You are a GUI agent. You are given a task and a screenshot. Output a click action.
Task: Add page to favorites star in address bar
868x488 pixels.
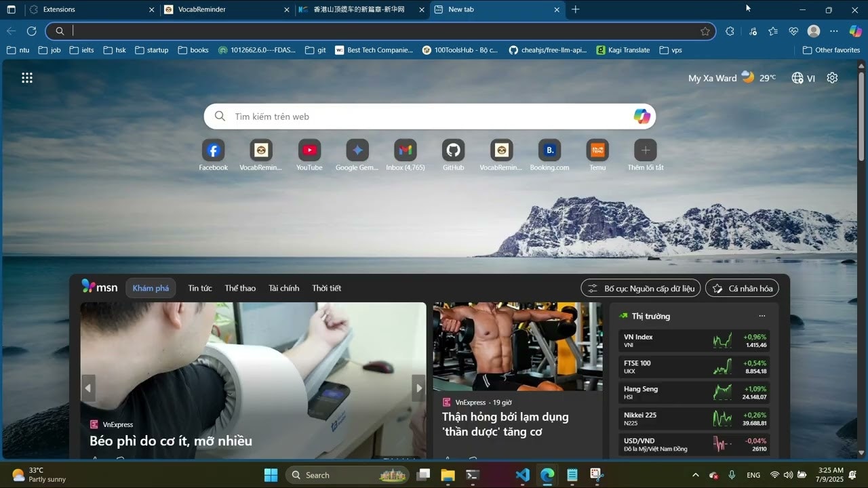pos(705,31)
